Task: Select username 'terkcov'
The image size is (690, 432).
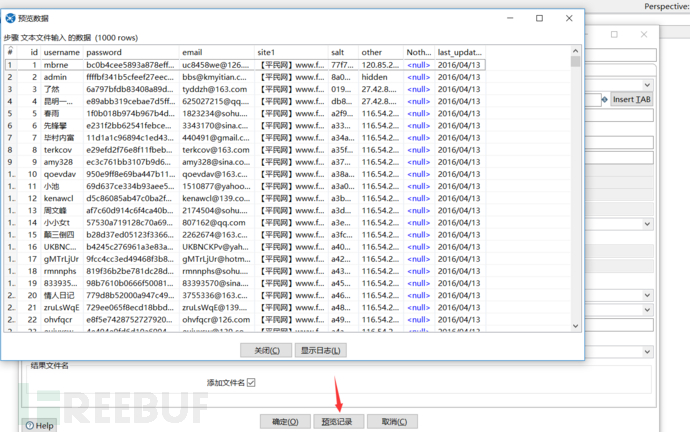Action: [58, 150]
